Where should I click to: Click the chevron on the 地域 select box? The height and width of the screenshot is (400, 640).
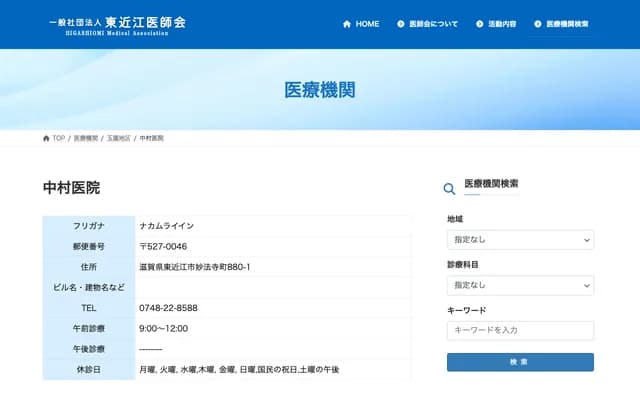click(586, 240)
